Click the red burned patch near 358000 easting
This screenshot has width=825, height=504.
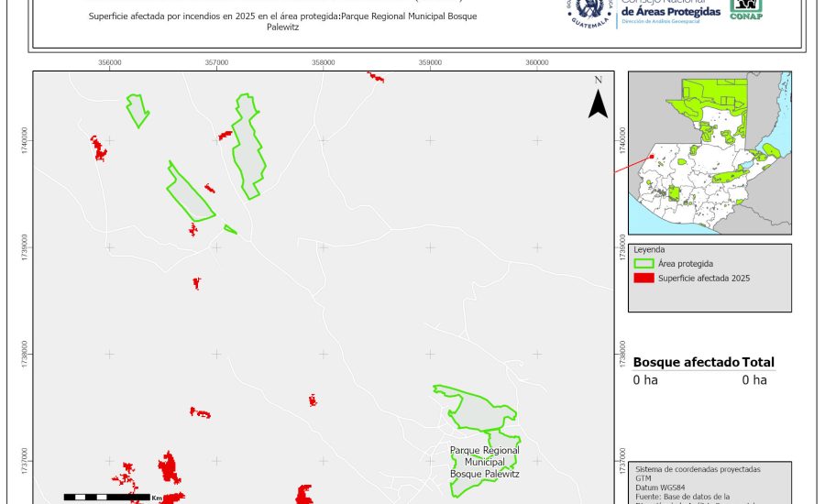[313, 400]
